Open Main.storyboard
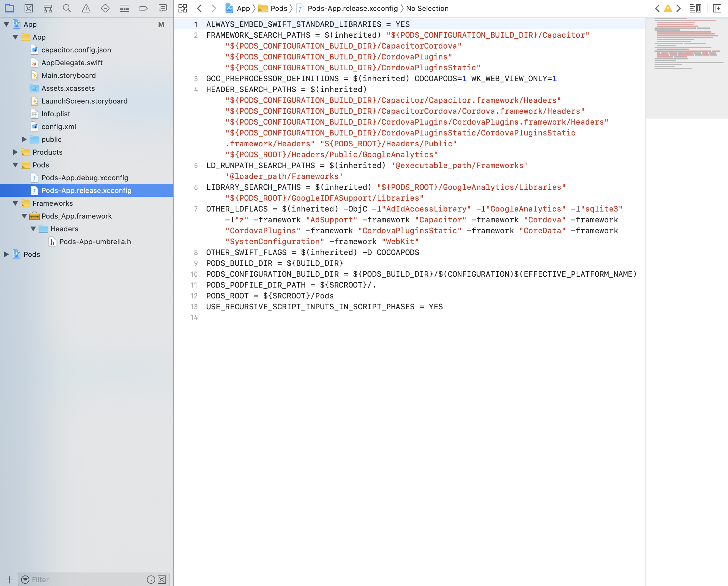The width and height of the screenshot is (728, 586). [x=69, y=75]
